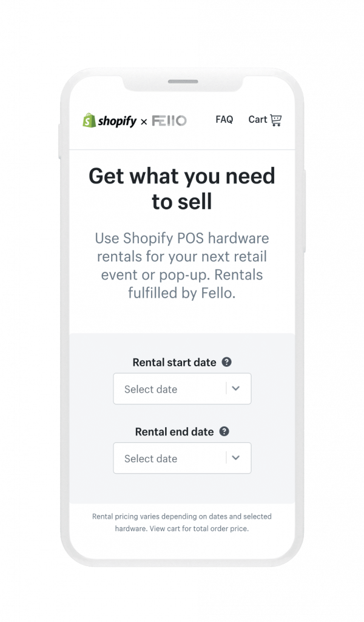The height and width of the screenshot is (622, 364).
Task: Click the shopping cart icon
Action: [x=276, y=120]
